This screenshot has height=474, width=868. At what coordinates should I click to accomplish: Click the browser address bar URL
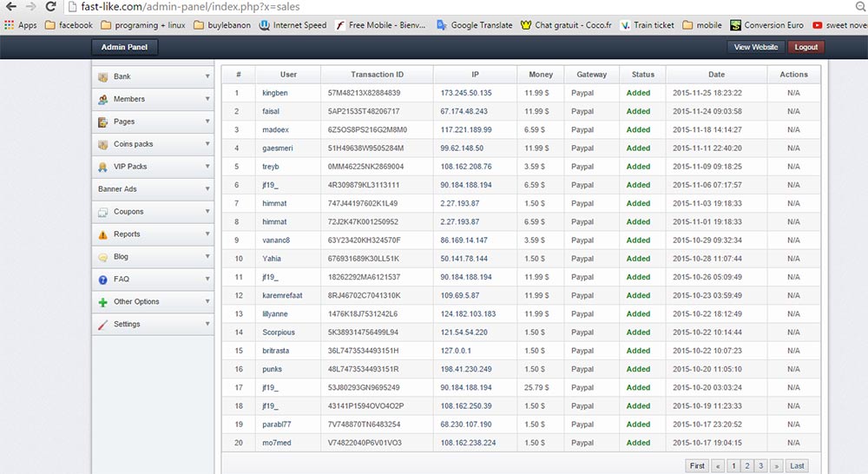[x=190, y=7]
